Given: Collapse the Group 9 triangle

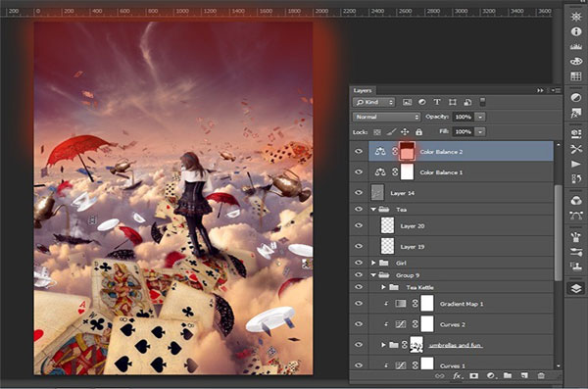Looking at the screenshot, I should pyautogui.click(x=373, y=275).
